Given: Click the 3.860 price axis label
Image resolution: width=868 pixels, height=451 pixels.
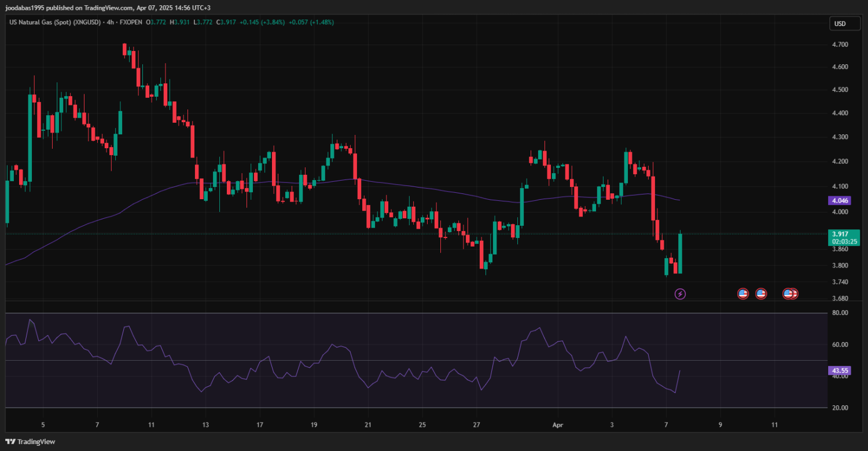Looking at the screenshot, I should 840,249.
